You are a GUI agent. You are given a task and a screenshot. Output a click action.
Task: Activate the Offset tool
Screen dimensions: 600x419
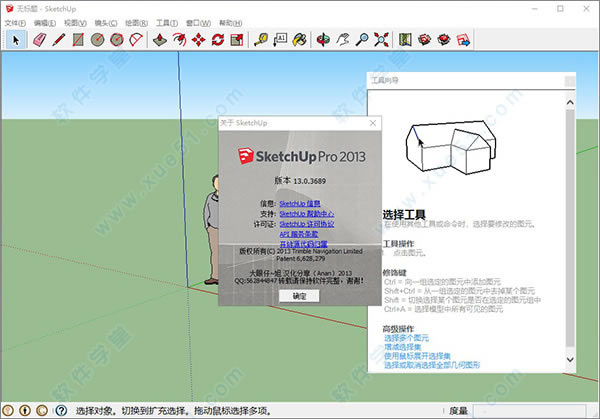click(x=179, y=40)
